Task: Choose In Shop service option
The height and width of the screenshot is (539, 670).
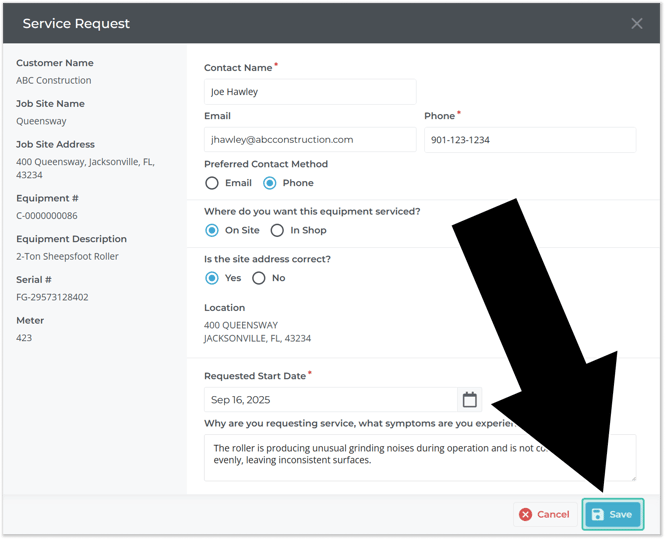Action: (x=277, y=230)
